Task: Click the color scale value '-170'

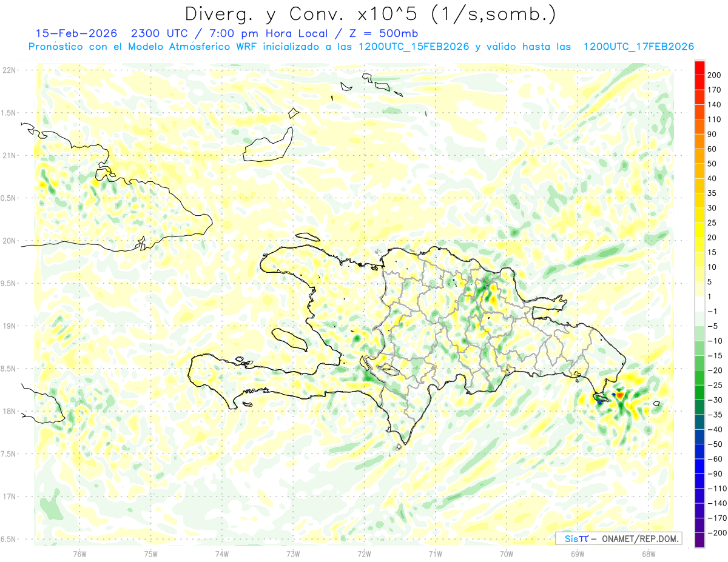Action: (x=717, y=518)
